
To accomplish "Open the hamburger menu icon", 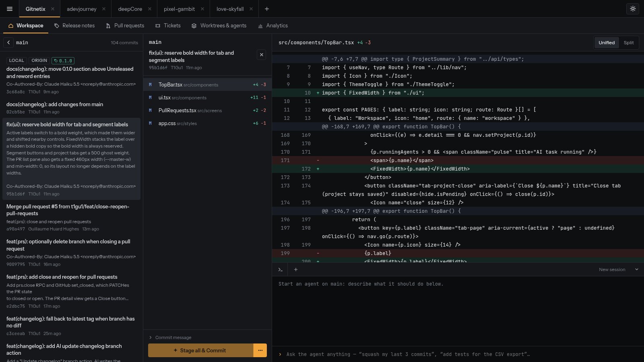I will tap(10, 9).
